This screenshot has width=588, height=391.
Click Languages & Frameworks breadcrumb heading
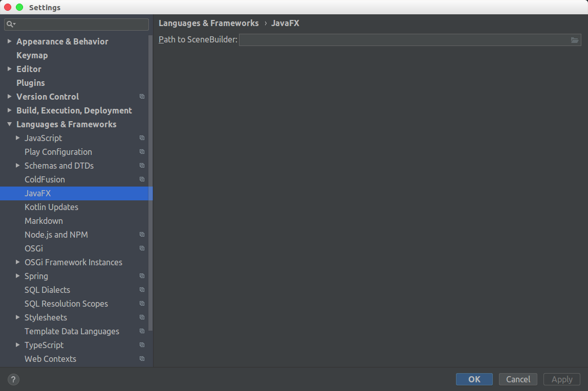[208, 23]
